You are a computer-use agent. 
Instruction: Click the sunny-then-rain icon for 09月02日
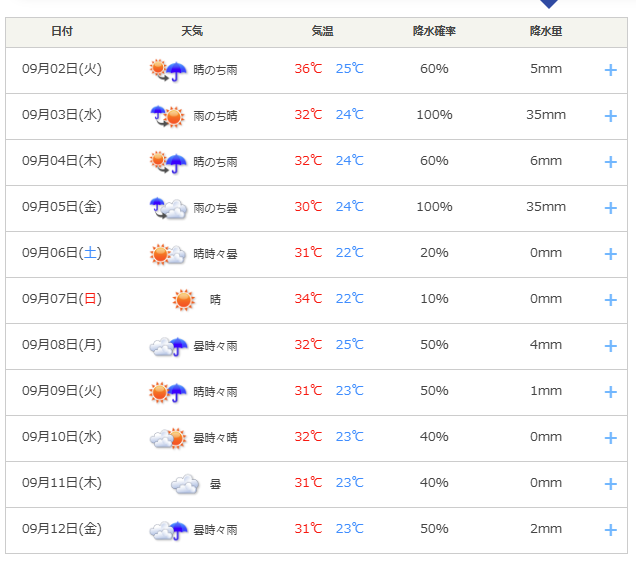point(168,70)
